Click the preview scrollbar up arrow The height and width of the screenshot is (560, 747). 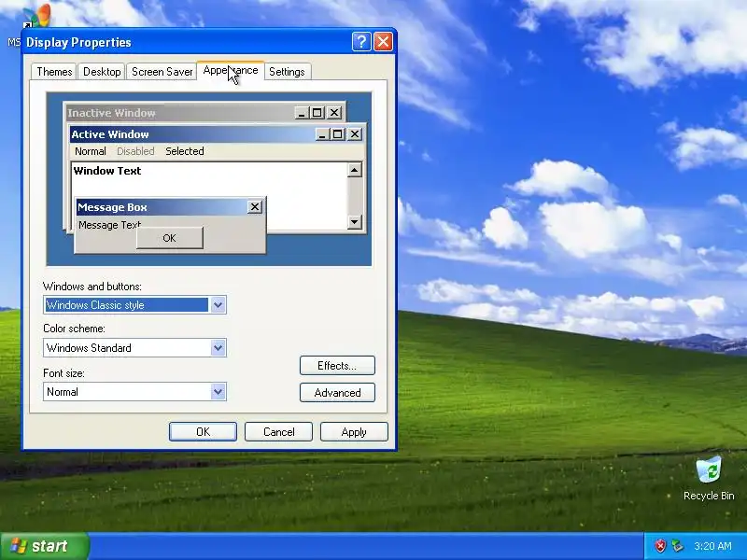coord(355,170)
